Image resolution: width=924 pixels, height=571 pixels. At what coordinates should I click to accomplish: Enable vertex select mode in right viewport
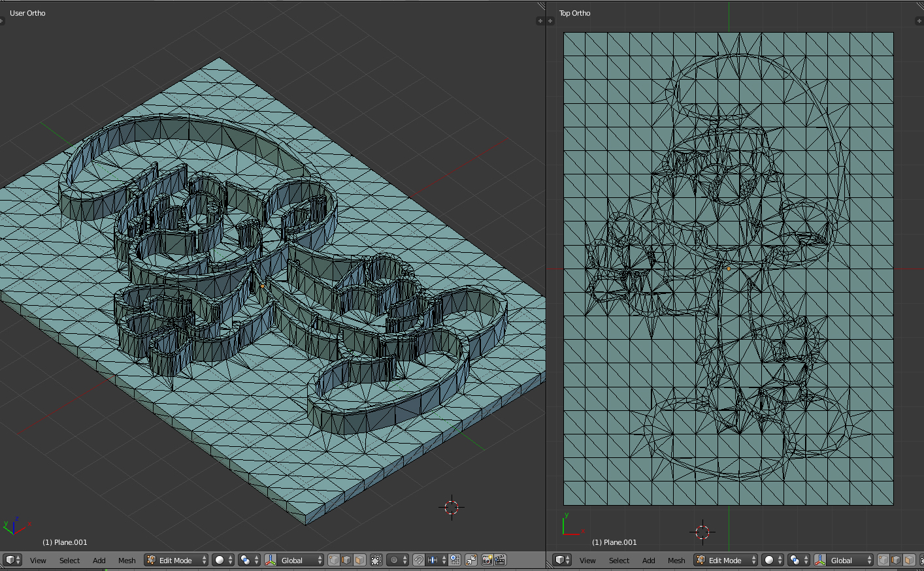click(883, 560)
